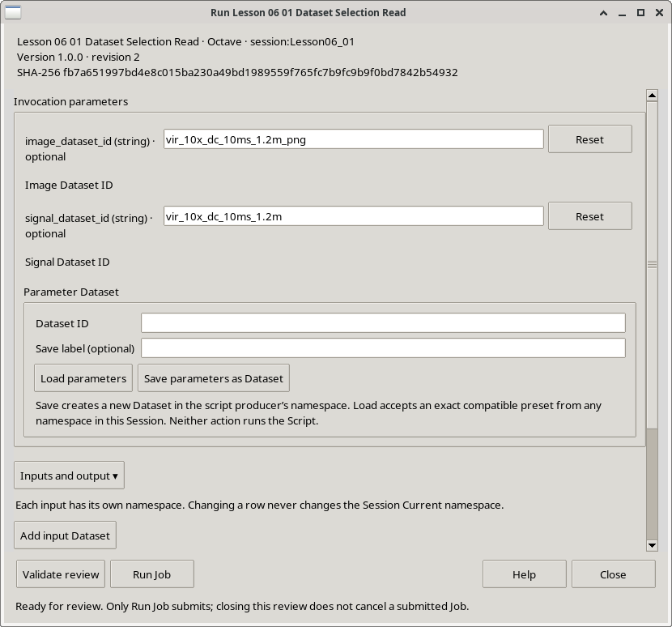Screen dimensions: 672x627
Task: Click the Version 1.0.0 · revision 2 text
Action: click(x=78, y=57)
